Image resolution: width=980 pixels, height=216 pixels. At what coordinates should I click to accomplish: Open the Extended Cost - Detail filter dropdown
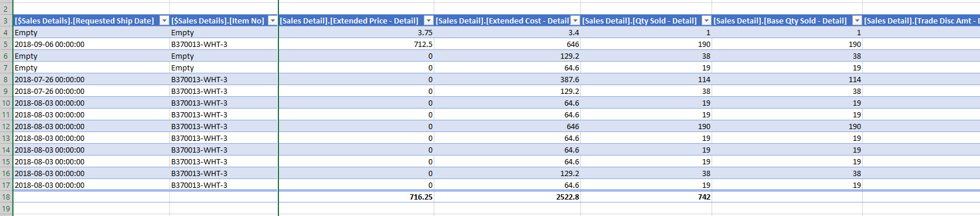pyautogui.click(x=575, y=21)
